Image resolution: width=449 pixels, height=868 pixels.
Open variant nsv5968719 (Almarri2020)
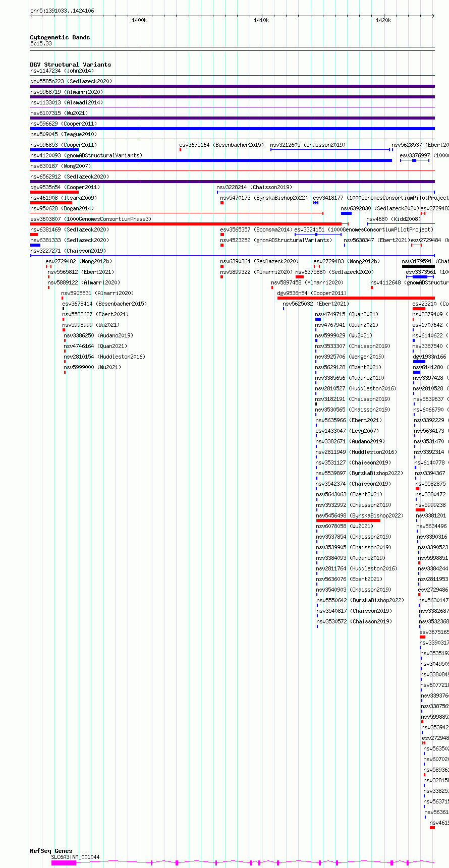[67, 92]
